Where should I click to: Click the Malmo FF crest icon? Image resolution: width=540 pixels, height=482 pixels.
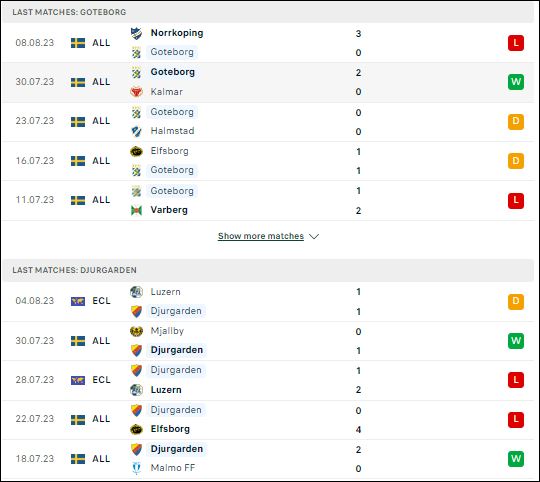point(136,468)
